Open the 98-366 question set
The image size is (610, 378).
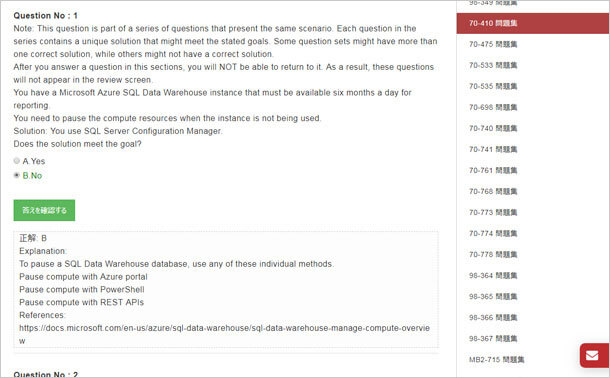[x=493, y=318]
